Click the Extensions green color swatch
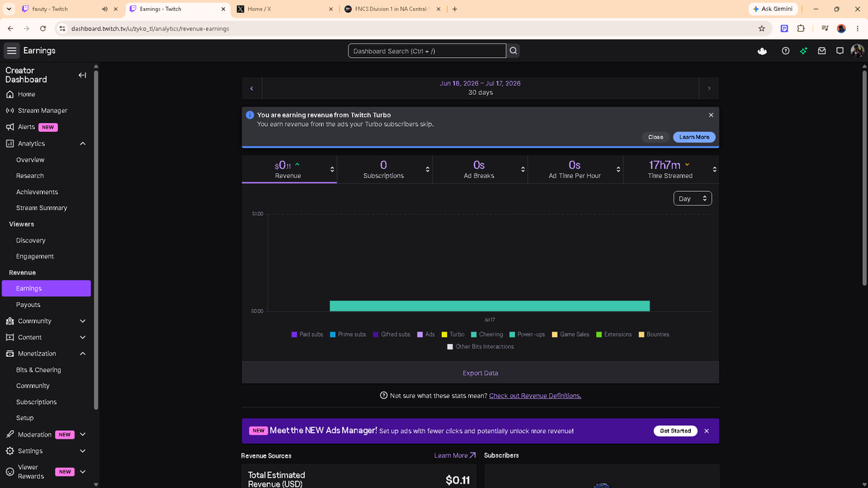 point(599,335)
